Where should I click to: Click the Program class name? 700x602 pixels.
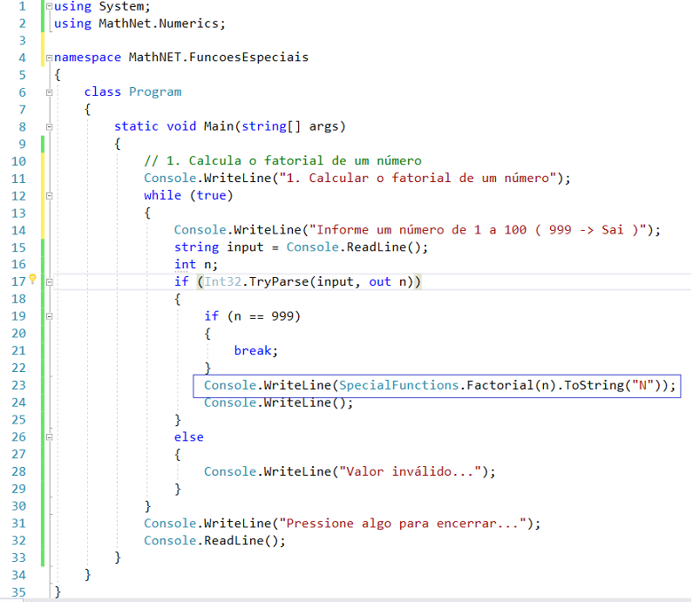click(x=155, y=92)
